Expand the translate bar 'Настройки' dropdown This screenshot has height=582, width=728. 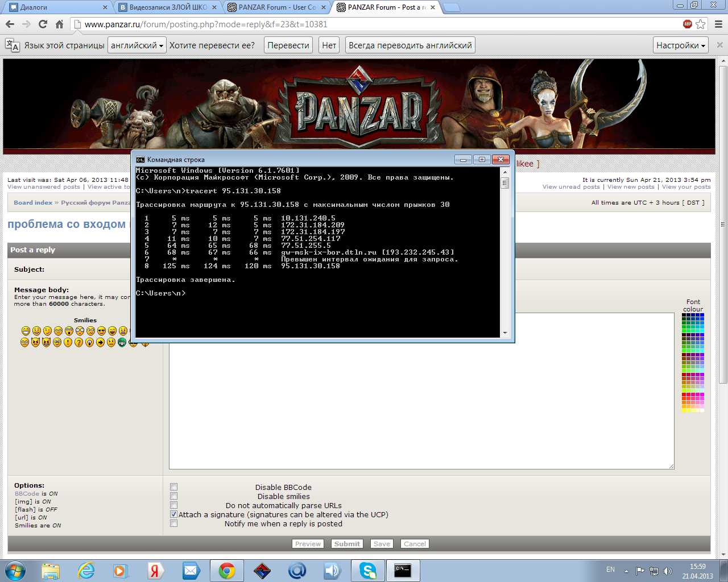(680, 45)
